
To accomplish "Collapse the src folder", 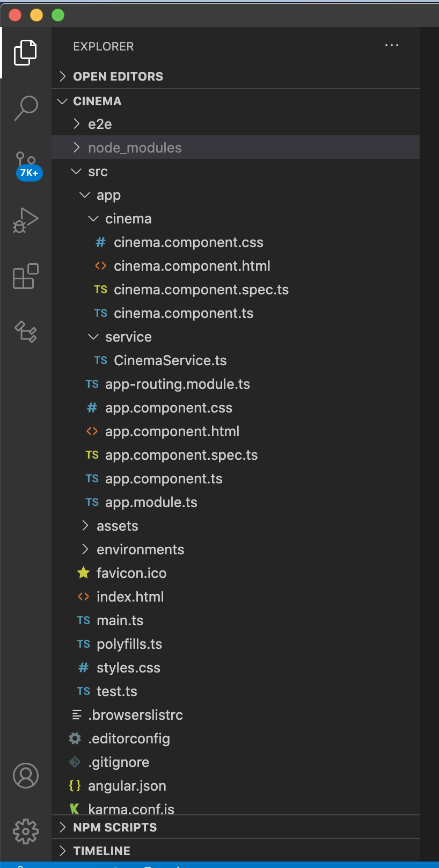I will pyautogui.click(x=98, y=172).
